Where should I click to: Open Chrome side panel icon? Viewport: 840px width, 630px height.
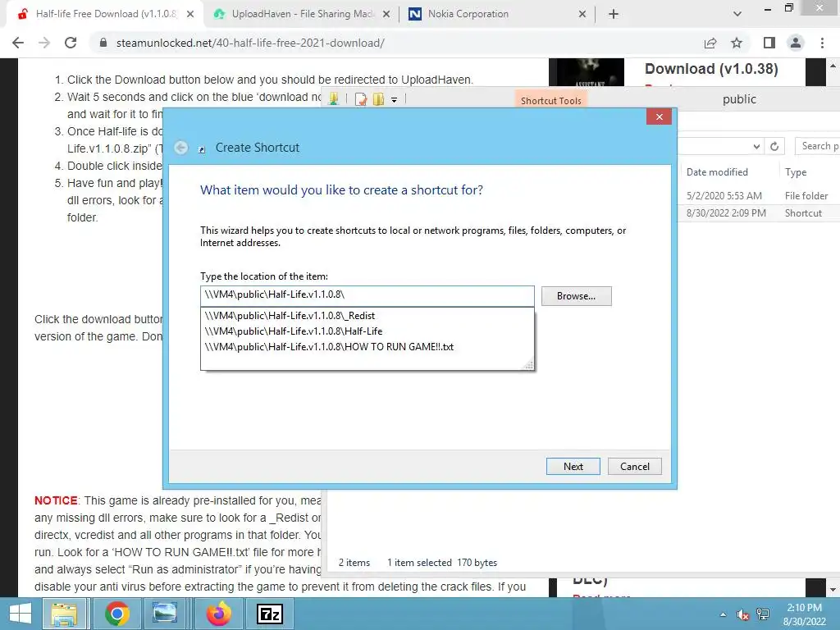click(769, 43)
